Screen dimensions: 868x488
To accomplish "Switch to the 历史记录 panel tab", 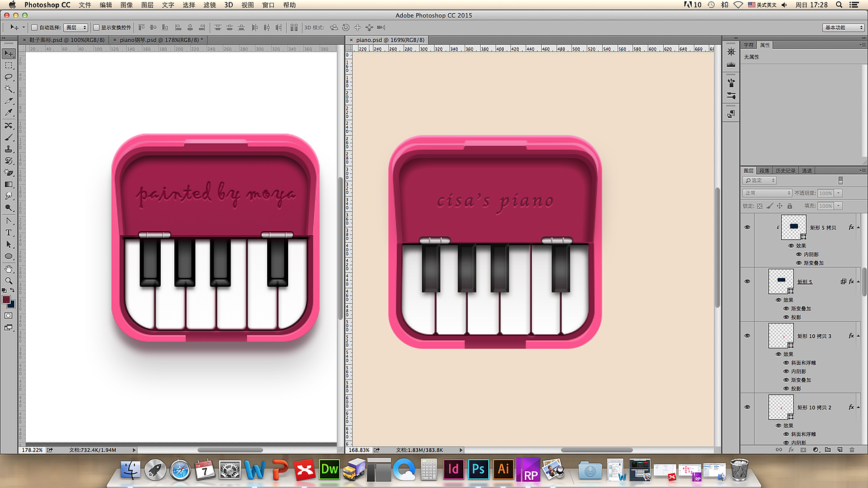I will pyautogui.click(x=785, y=170).
